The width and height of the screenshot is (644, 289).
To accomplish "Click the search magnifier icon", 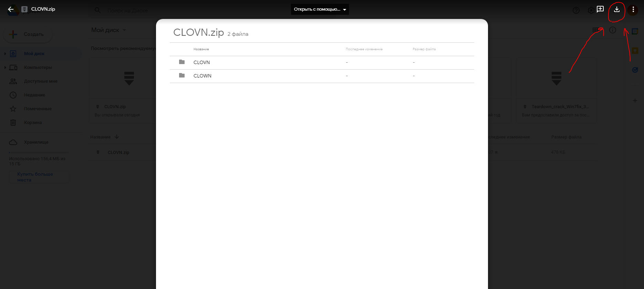I will coord(98,10).
